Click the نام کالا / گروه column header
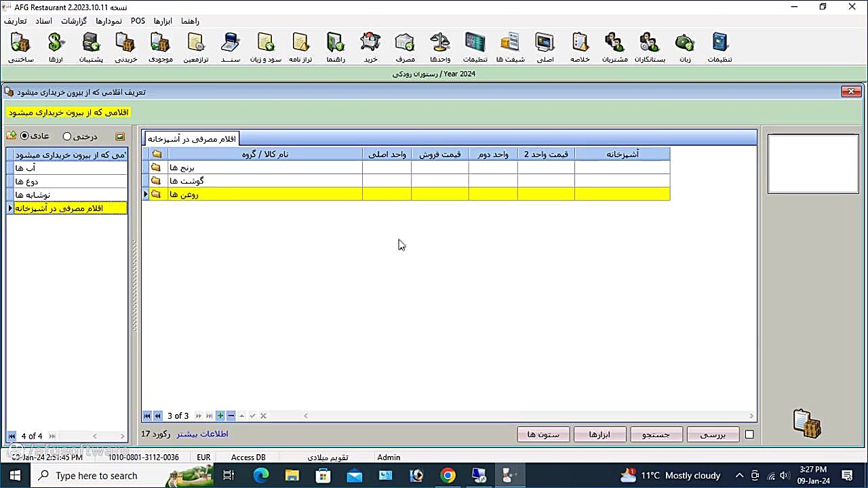 click(x=265, y=155)
